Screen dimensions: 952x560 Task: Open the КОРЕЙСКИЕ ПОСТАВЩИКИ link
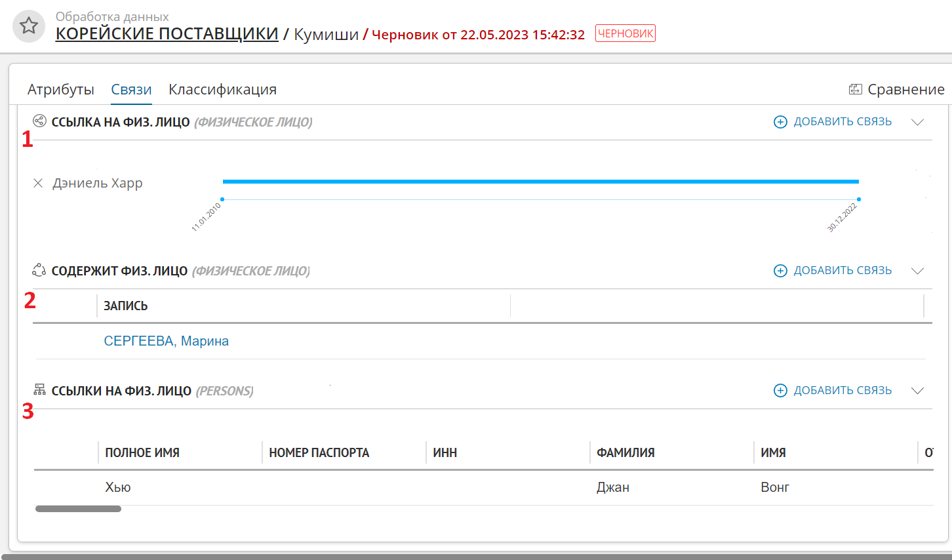coord(167,33)
